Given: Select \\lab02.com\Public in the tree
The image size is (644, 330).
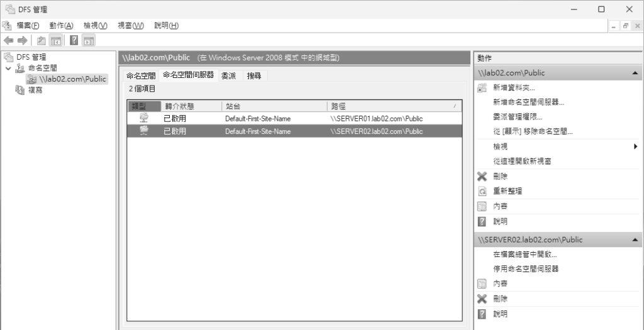Looking at the screenshot, I should 73,79.
